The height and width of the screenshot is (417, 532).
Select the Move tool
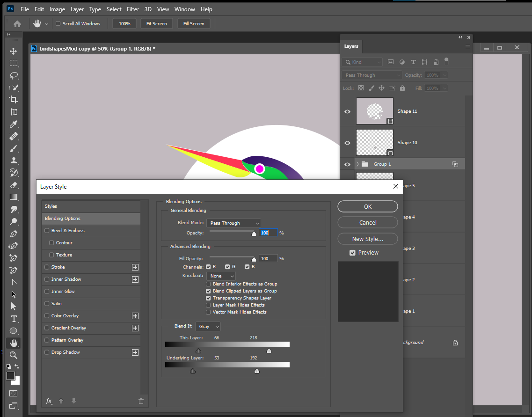point(13,51)
